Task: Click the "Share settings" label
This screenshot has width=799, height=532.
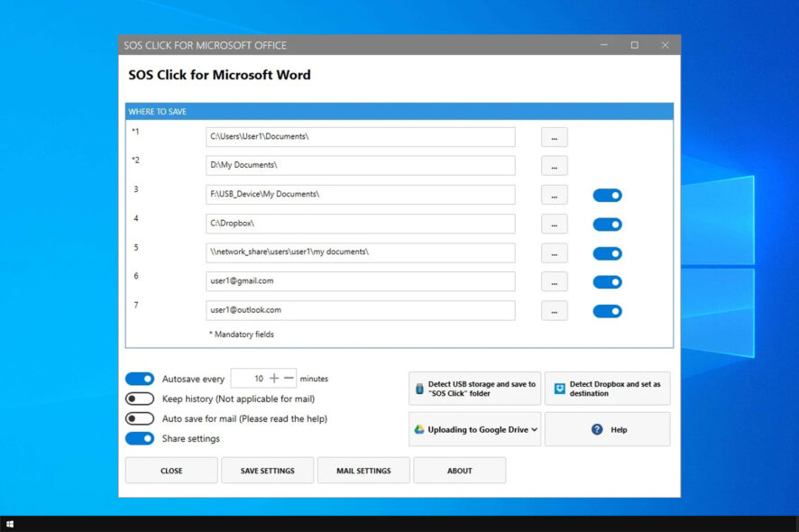Action: coord(191,438)
